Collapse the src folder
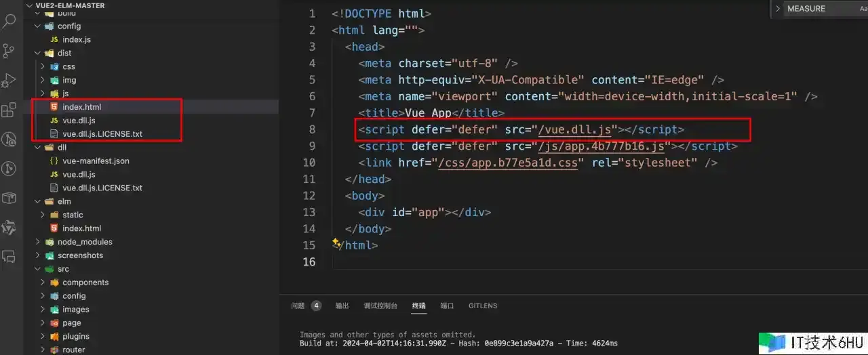Image resolution: width=868 pixels, height=355 pixels. (38, 269)
